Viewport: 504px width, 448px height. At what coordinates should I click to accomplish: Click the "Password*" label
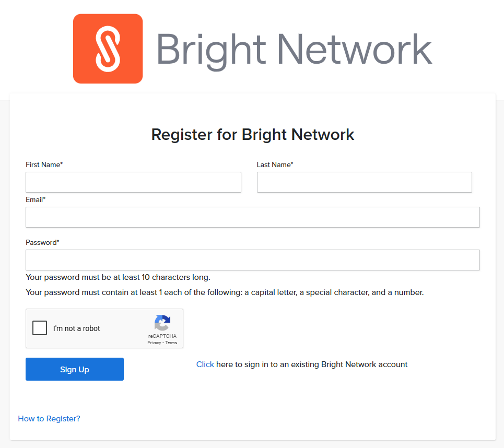point(41,242)
